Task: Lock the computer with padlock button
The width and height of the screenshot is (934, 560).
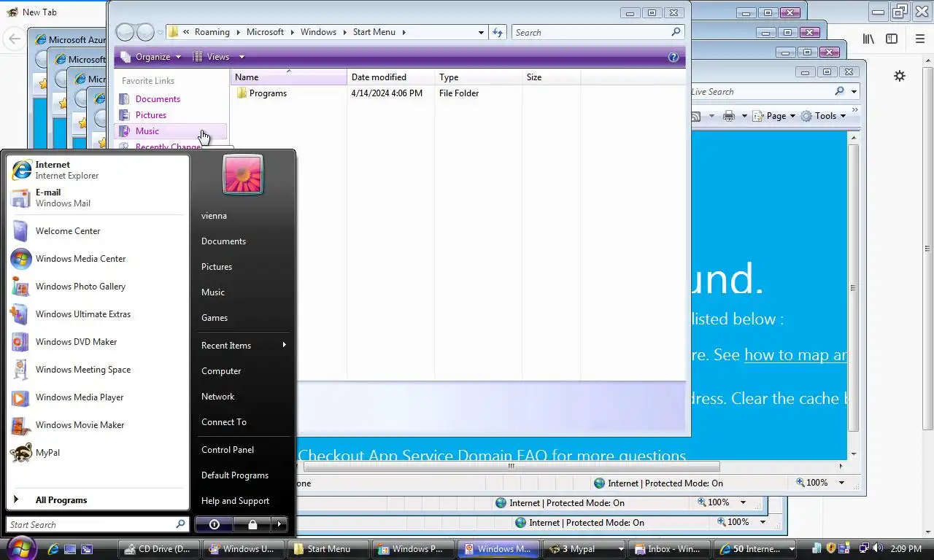Action: [252, 524]
